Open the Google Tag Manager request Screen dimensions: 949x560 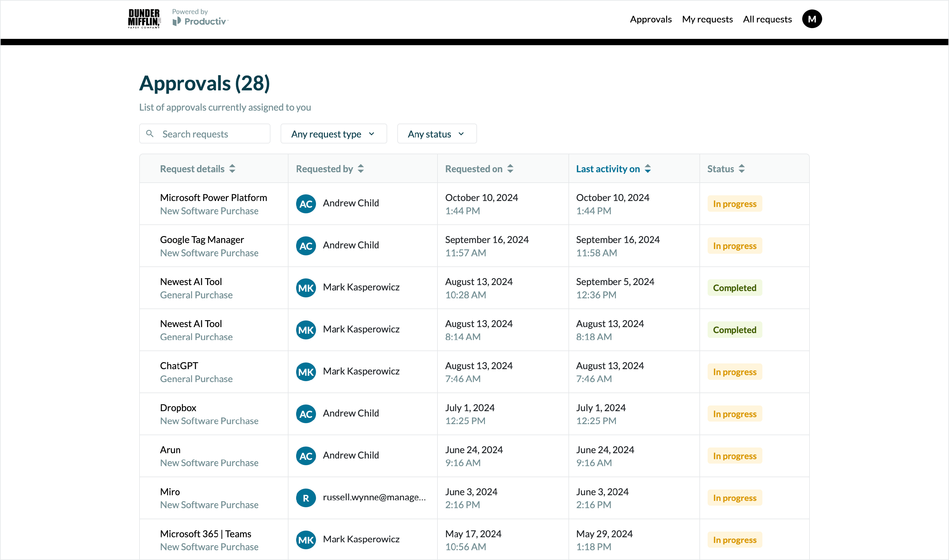tap(202, 240)
